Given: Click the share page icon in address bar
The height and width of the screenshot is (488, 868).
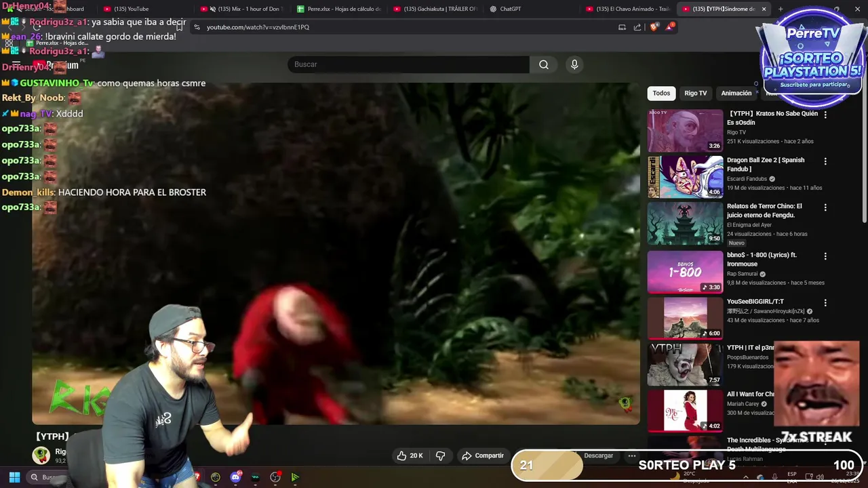Looking at the screenshot, I should click(637, 27).
